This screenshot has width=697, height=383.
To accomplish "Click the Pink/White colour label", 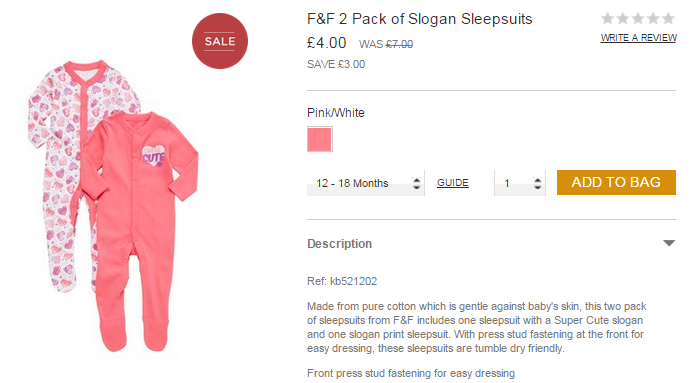I will pyautogui.click(x=336, y=113).
